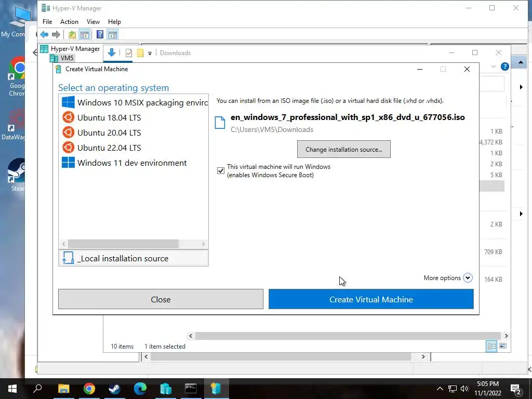The width and height of the screenshot is (532, 399).
Task: Click the Downloads window blue arrow icon
Action: point(112,52)
